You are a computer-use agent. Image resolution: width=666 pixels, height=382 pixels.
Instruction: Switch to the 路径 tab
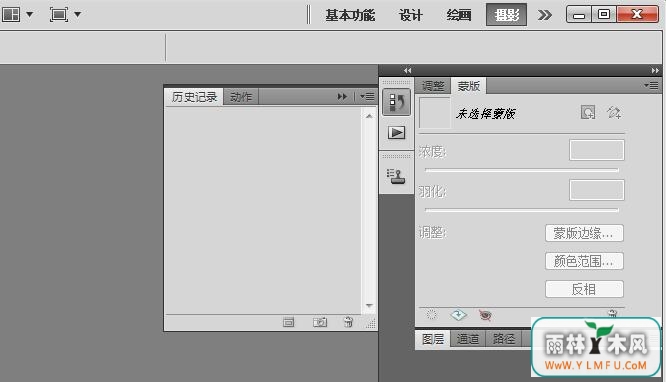(x=504, y=339)
